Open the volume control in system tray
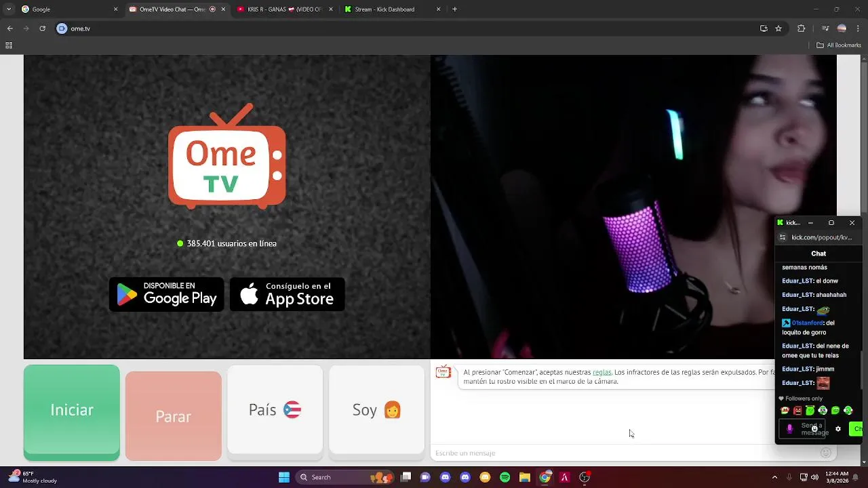Image resolution: width=868 pixels, height=488 pixels. pyautogui.click(x=815, y=477)
